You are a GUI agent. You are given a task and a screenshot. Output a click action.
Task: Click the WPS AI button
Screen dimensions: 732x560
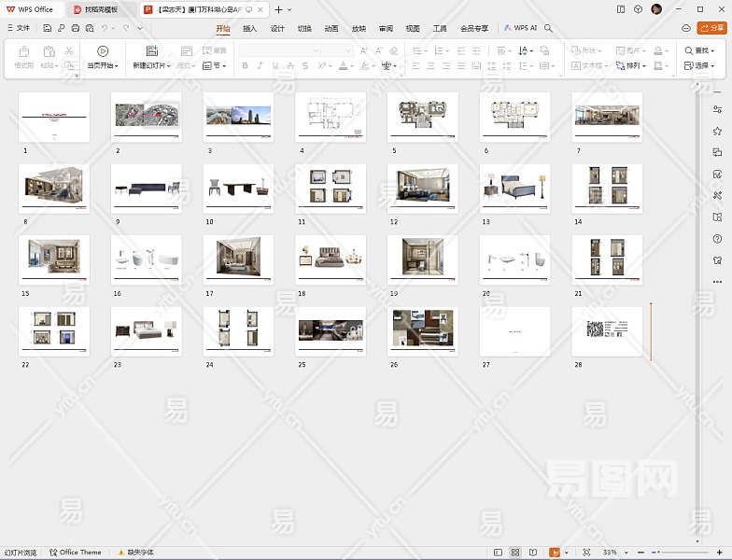point(520,28)
